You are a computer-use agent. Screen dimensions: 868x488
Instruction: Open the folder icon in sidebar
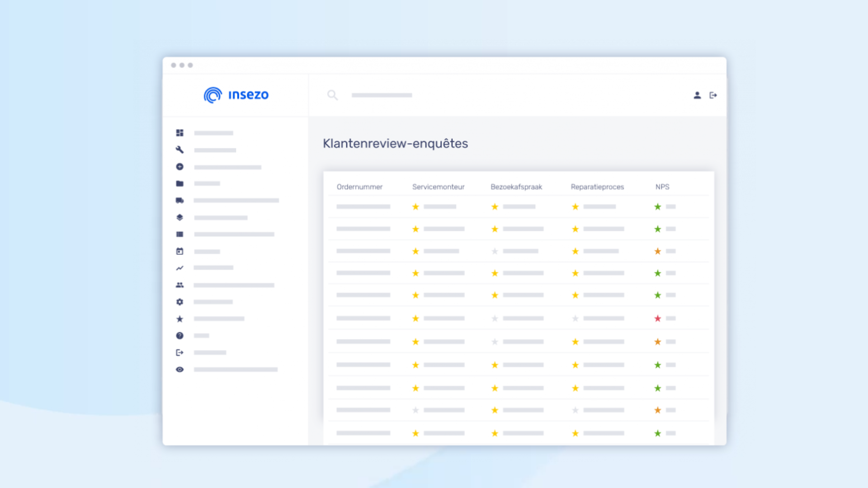pyautogui.click(x=179, y=183)
